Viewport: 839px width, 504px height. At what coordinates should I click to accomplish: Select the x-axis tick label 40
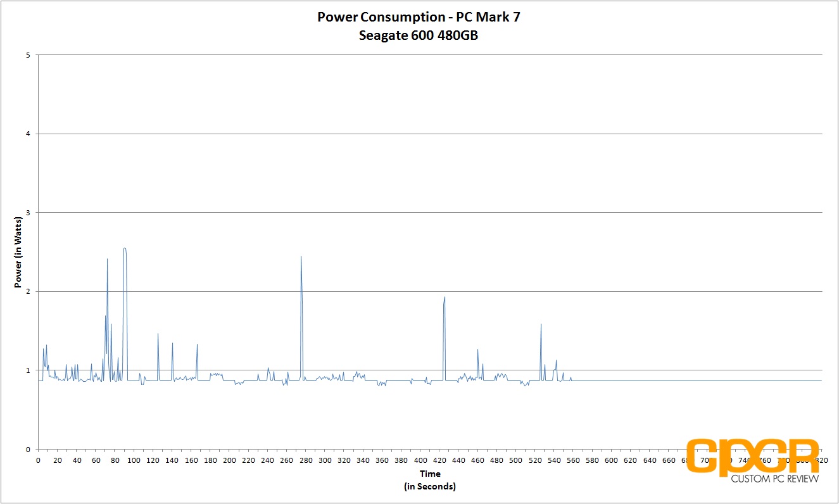pos(77,460)
